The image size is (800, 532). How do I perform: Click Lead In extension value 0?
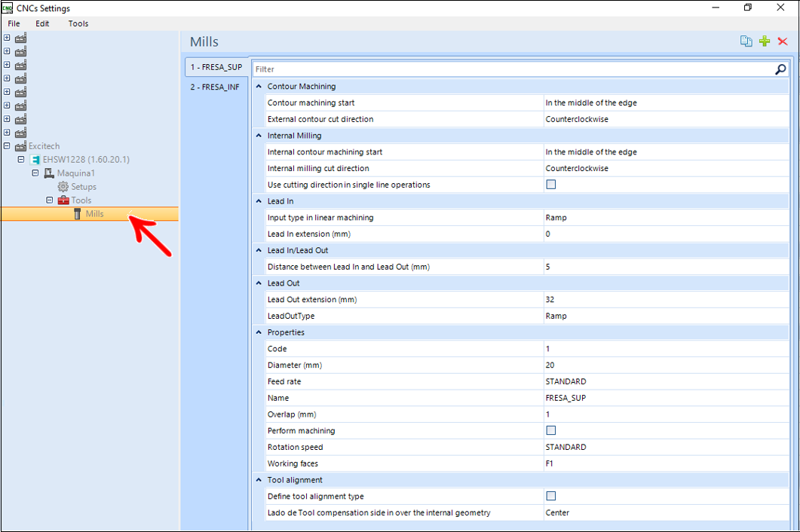(666, 234)
